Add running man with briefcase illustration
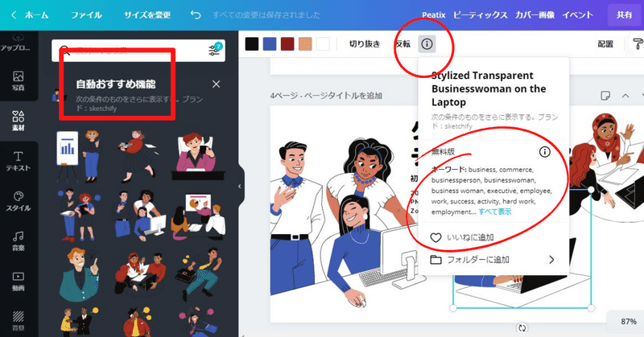The width and height of the screenshot is (644, 337). (199, 274)
